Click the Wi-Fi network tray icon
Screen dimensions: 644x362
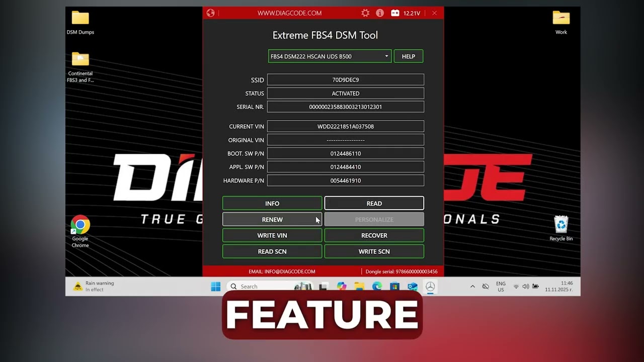point(516,287)
